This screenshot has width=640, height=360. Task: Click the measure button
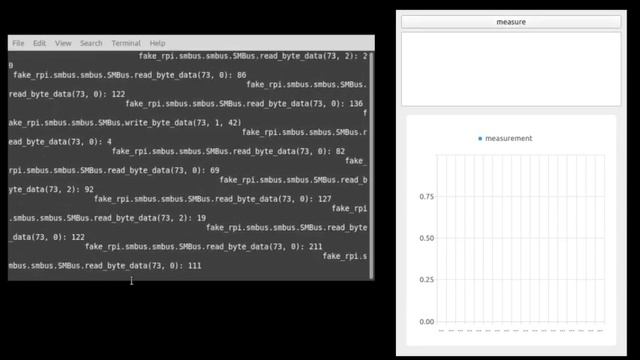pos(511,22)
